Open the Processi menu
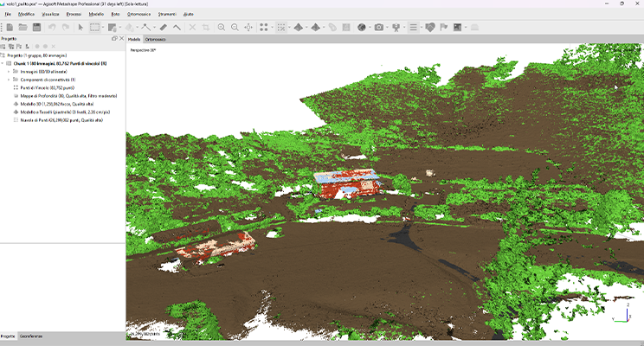This screenshot has width=644, height=346. [x=74, y=15]
